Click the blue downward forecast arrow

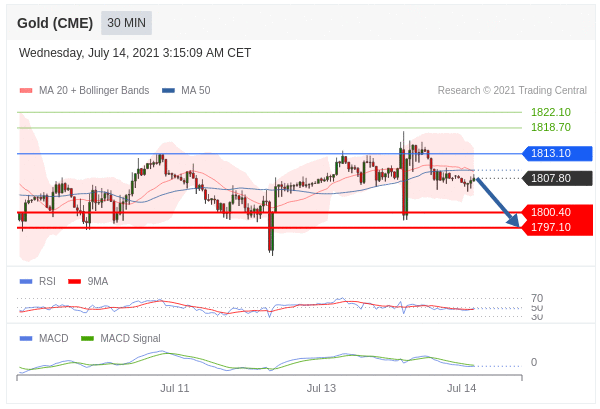click(498, 202)
